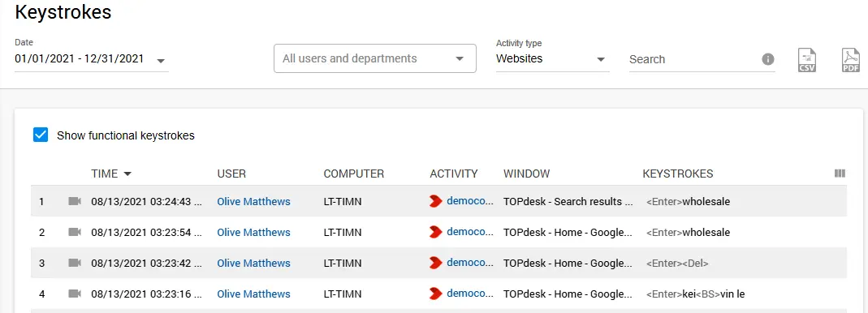Export keystrokes as PDF file
868x313 pixels.
[x=852, y=60]
